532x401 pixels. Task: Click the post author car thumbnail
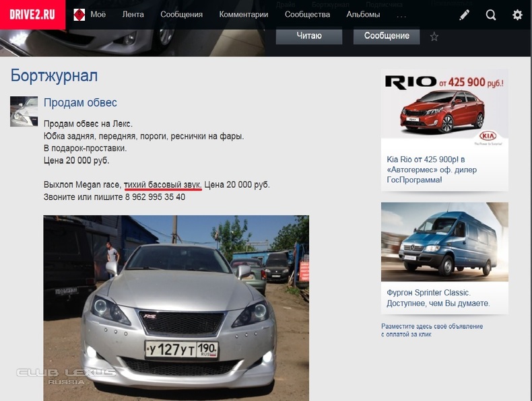tap(24, 112)
